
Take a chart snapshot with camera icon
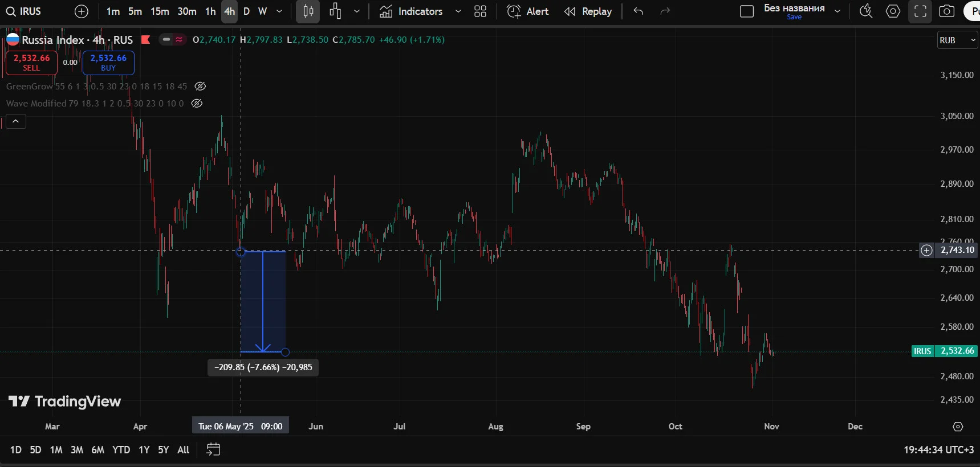tap(947, 11)
